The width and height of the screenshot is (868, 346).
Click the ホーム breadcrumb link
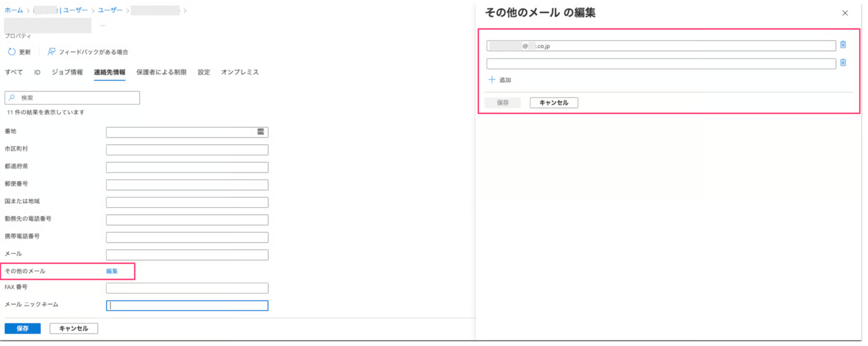(14, 11)
